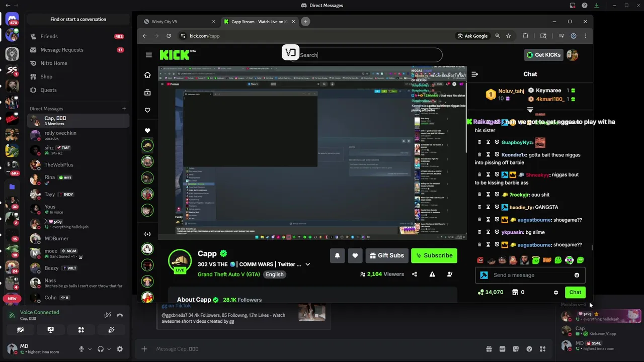
Task: Open the Following heart icon in Kick sidebar
Action: coord(147,110)
